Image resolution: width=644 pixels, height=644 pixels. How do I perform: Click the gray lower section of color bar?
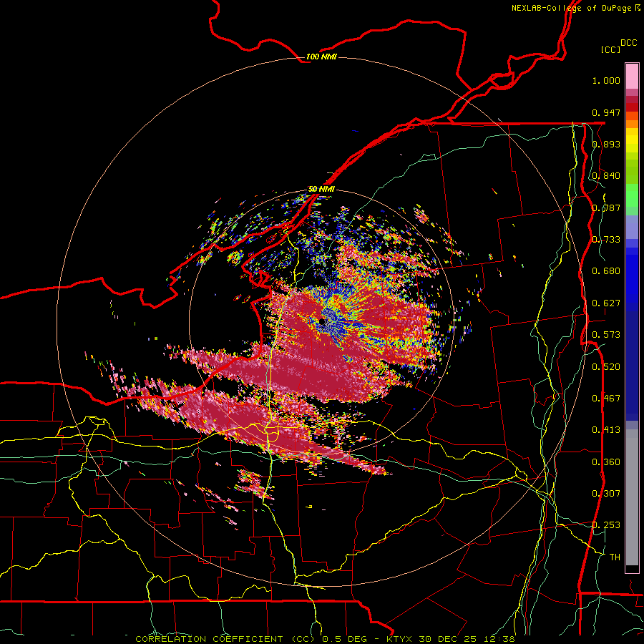pos(632,497)
